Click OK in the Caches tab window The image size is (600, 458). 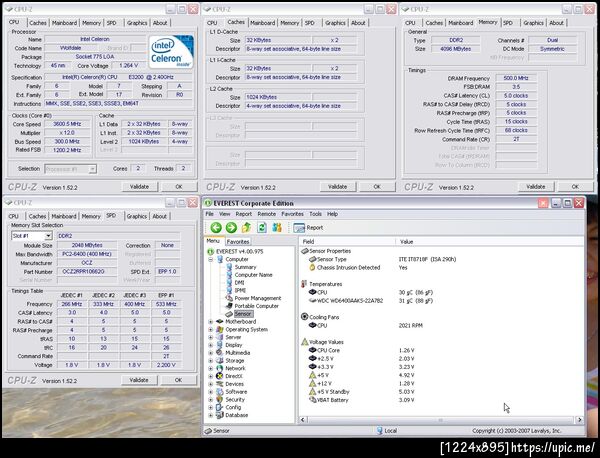[377, 187]
